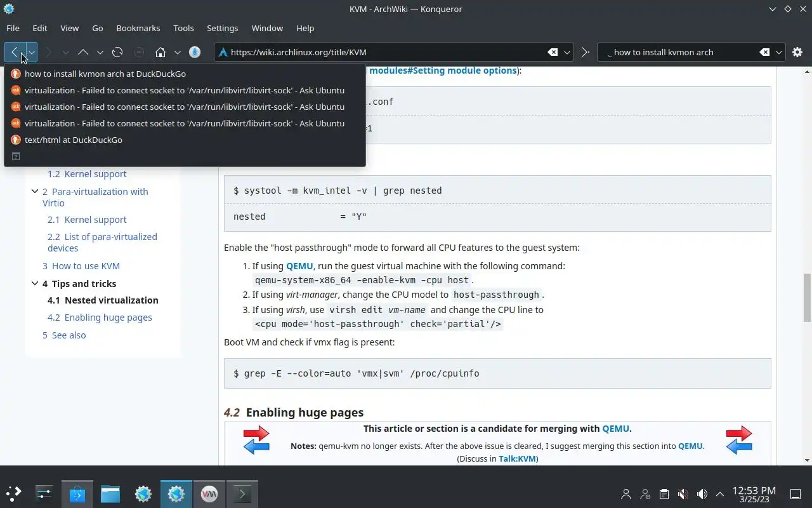Image resolution: width=812 pixels, height=508 pixels.
Task: Collapse the Tips and tricks section
Action: click(35, 283)
